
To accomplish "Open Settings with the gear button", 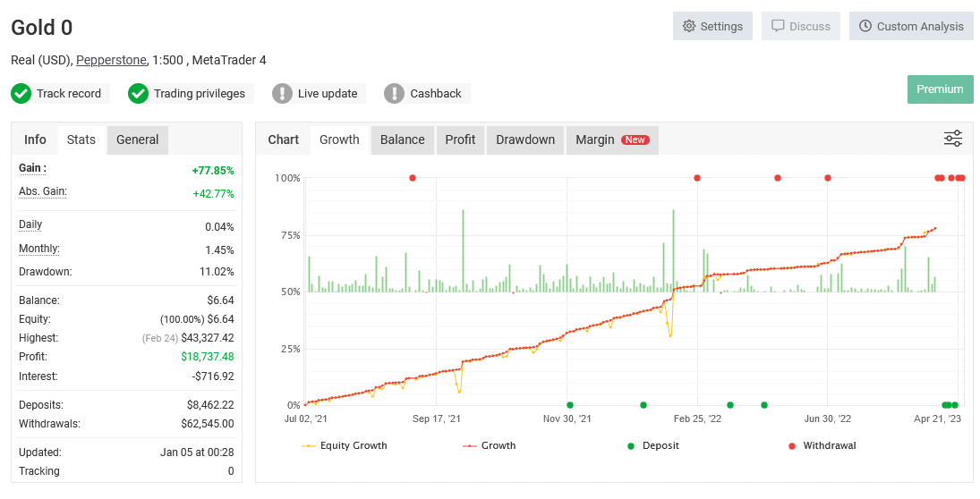I will [x=712, y=26].
